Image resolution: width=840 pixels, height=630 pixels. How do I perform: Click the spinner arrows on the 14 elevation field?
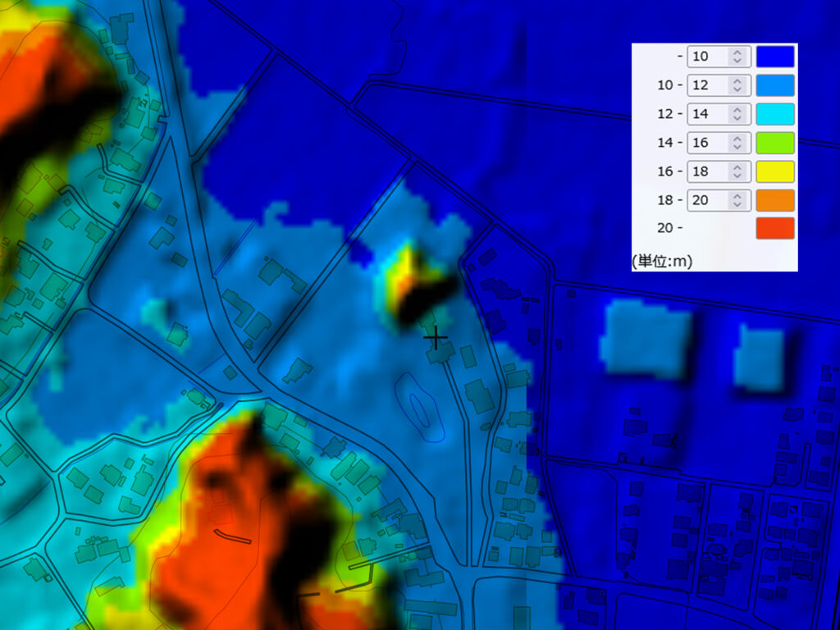[x=737, y=114]
